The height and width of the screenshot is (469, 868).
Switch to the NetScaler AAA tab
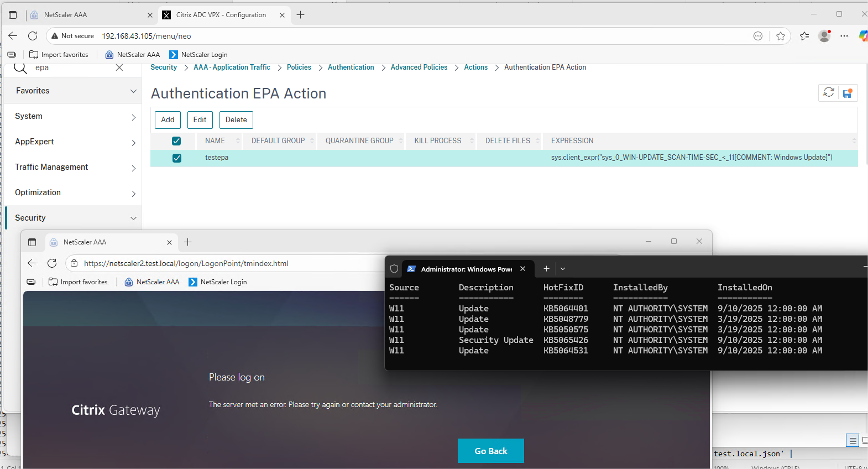pos(88,15)
